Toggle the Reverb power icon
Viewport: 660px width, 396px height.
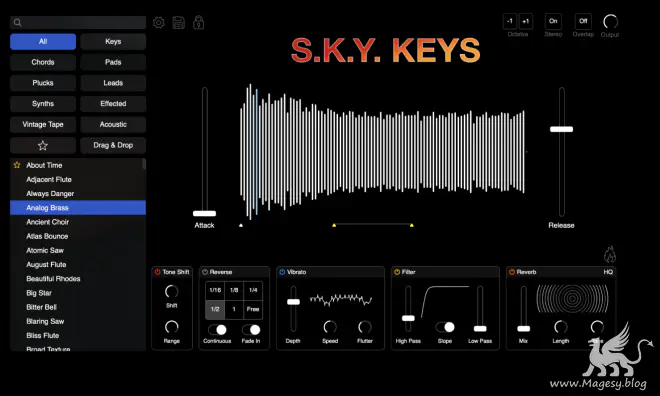click(512, 272)
